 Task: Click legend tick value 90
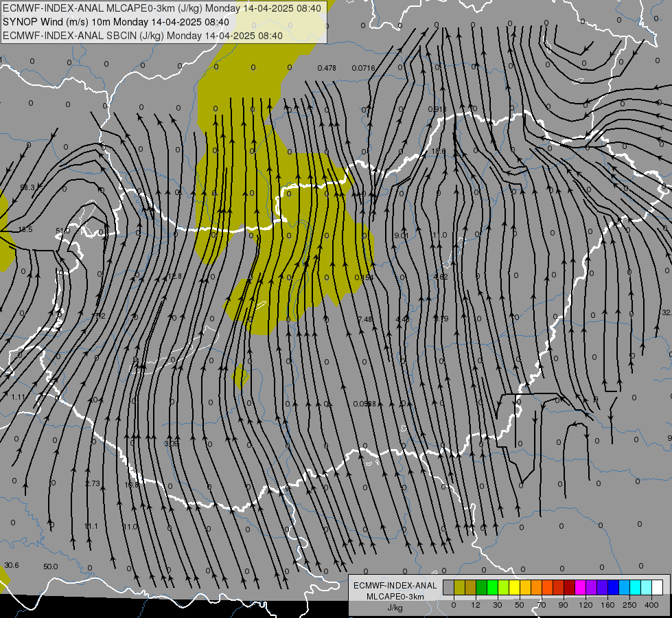563,605
